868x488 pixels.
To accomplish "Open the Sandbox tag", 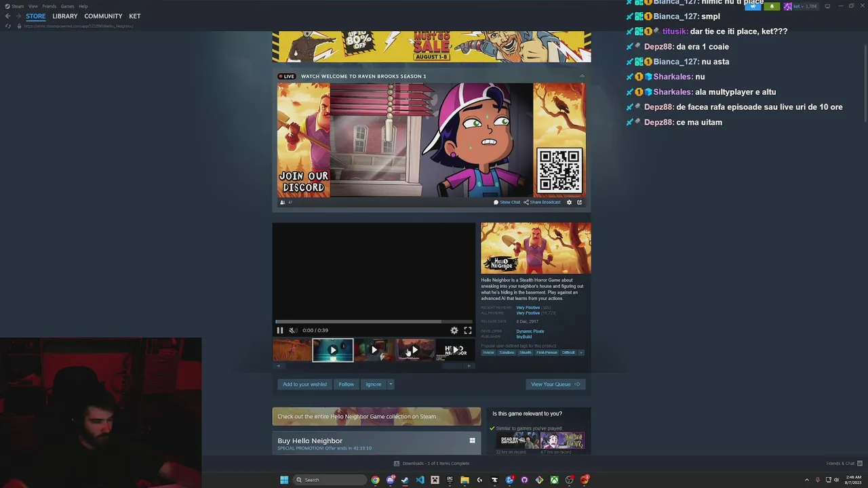I will [x=507, y=352].
